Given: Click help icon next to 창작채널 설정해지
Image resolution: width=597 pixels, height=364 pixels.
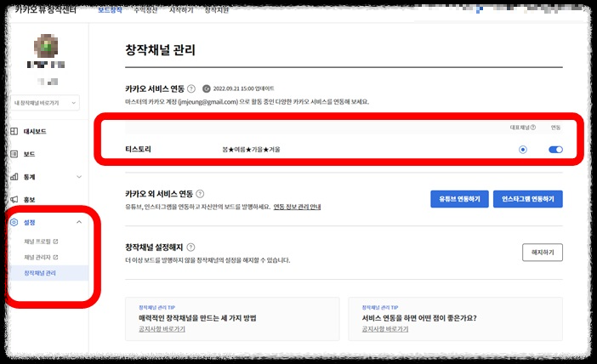Looking at the screenshot, I should (x=190, y=247).
